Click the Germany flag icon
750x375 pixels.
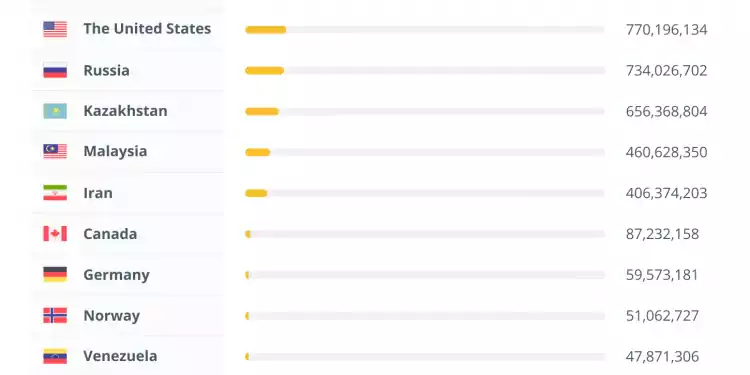click(55, 275)
